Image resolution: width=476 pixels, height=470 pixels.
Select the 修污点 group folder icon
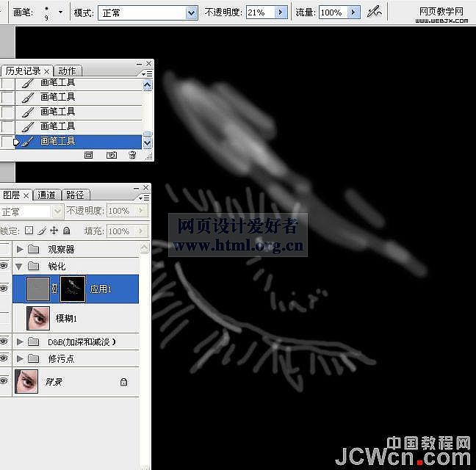coord(33,359)
